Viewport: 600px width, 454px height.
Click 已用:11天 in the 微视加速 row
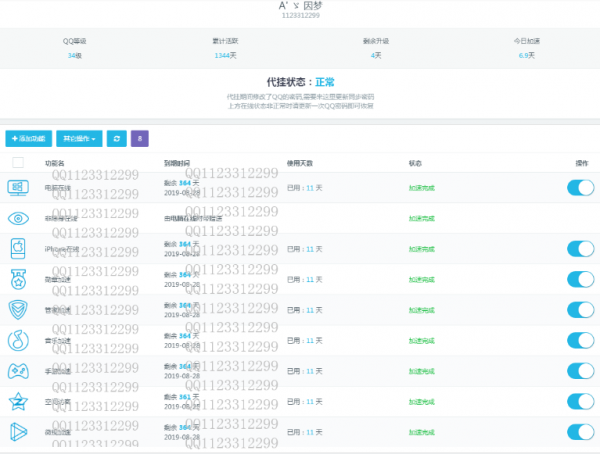[x=305, y=432]
